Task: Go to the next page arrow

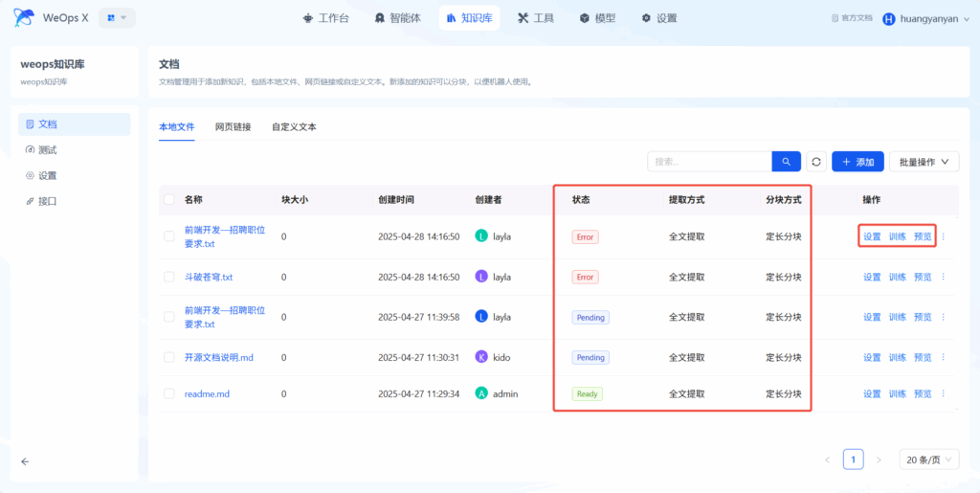Action: (879, 459)
